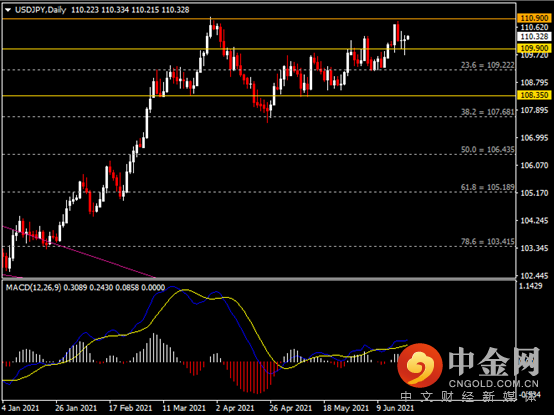Select the USDJPY,Daily chart title text
This screenshot has height=415, width=554.
[x=41, y=10]
